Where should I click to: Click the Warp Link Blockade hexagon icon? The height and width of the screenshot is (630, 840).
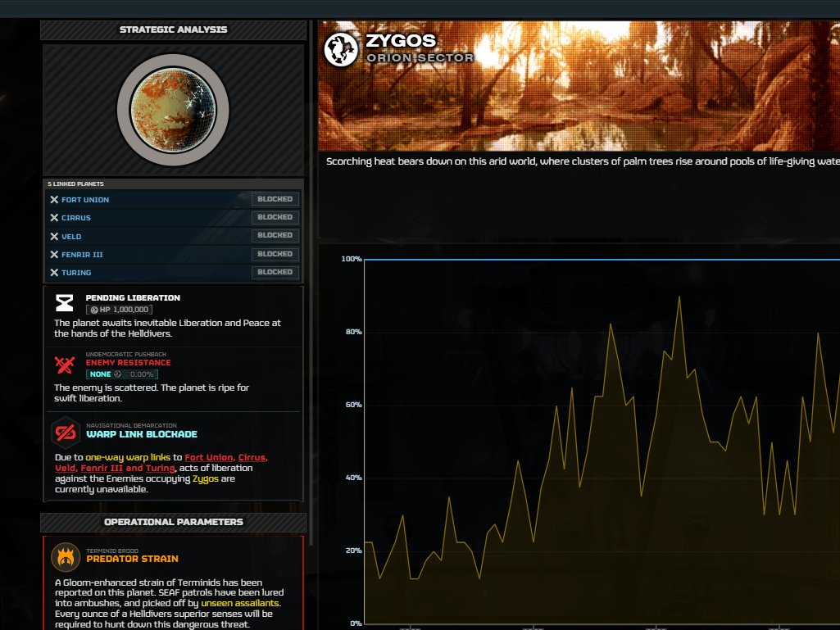pyautogui.click(x=66, y=433)
